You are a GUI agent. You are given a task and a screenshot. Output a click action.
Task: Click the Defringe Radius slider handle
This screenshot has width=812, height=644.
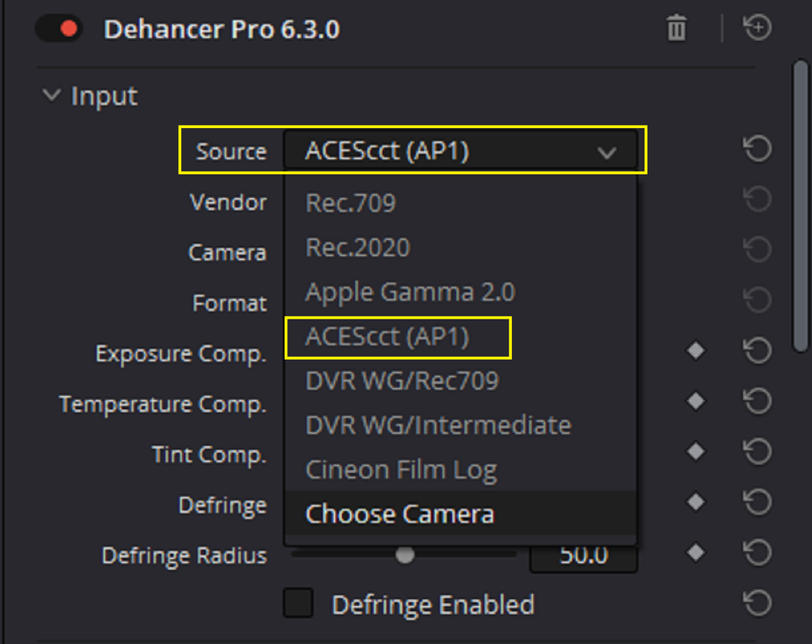click(405, 555)
